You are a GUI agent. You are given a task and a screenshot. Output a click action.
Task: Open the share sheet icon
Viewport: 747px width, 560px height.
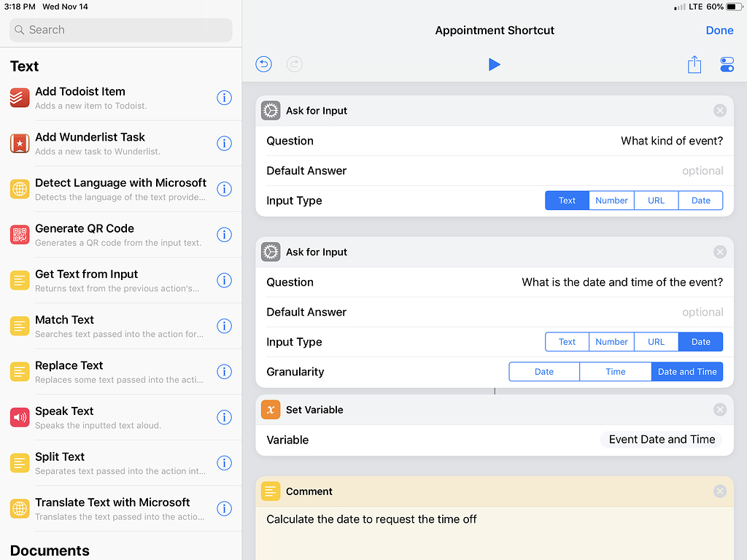pyautogui.click(x=694, y=65)
